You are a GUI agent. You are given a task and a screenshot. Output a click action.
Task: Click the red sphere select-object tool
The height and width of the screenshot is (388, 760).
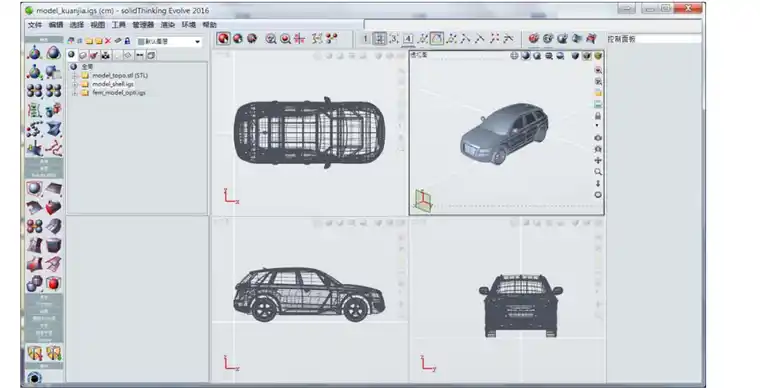coord(223,39)
